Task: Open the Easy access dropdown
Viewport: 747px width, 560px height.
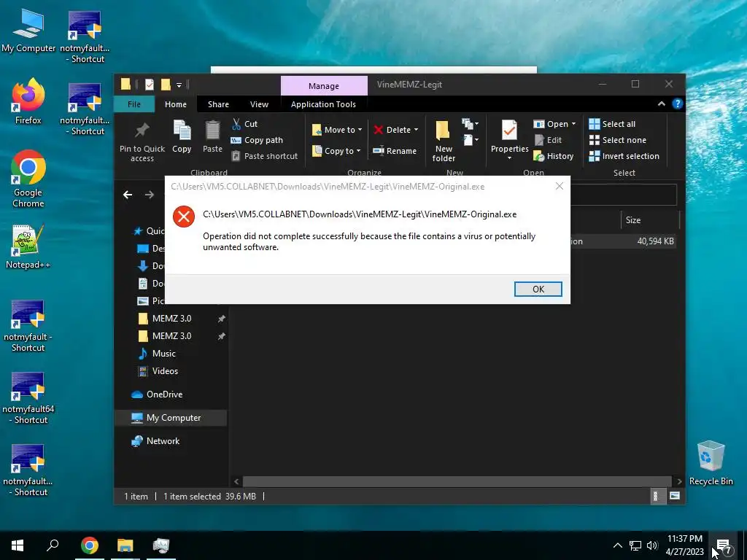Action: (x=471, y=140)
